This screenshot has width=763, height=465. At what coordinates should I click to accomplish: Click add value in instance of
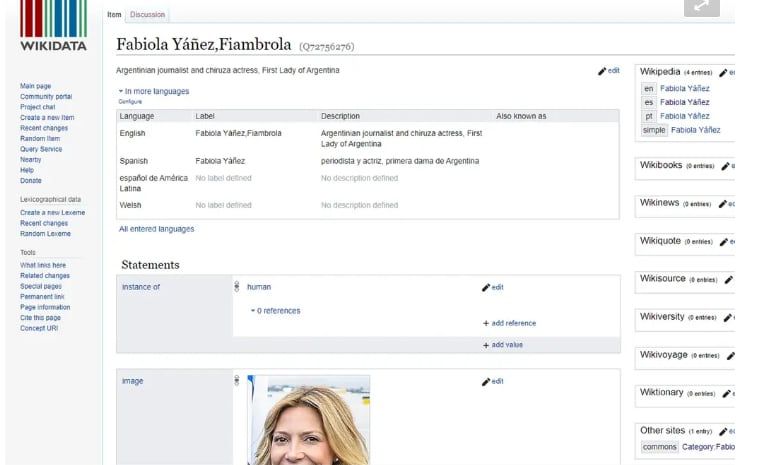(x=506, y=345)
